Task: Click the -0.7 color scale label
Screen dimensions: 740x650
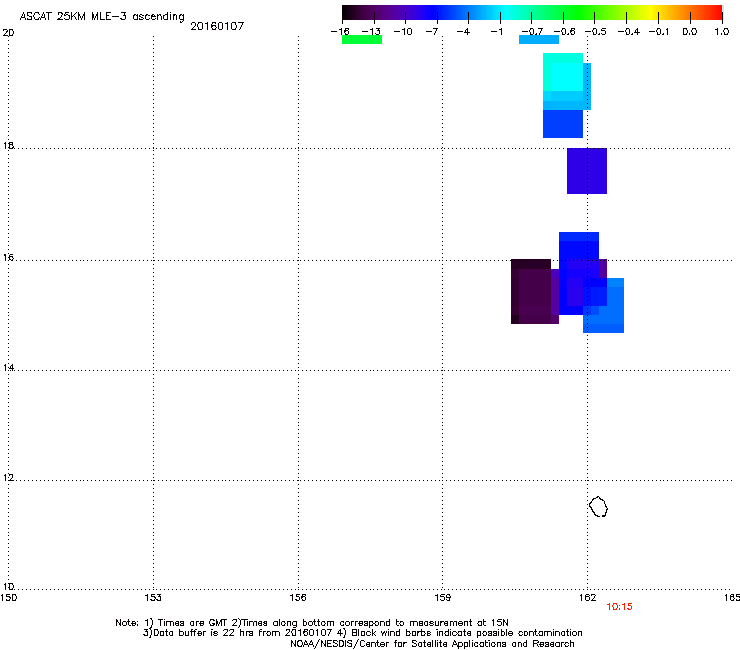Action: (532, 32)
